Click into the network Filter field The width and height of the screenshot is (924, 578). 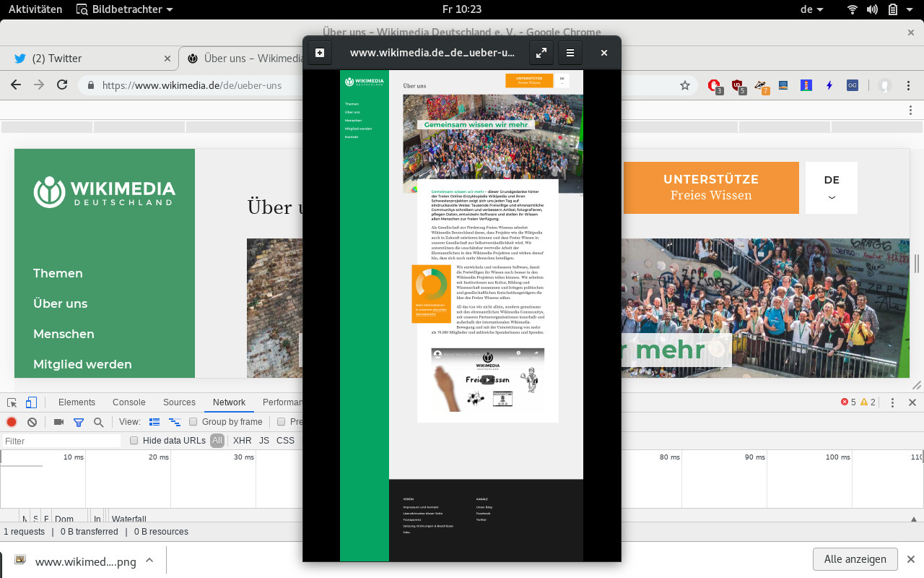pyautogui.click(x=61, y=441)
